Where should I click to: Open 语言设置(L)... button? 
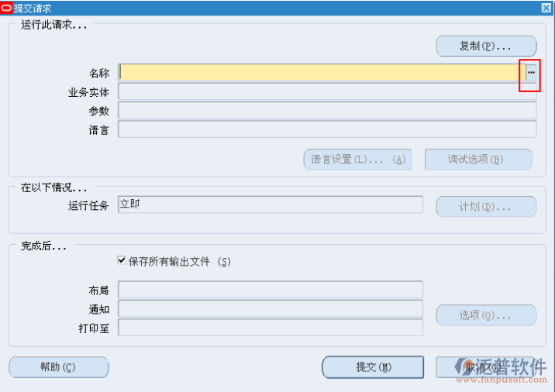(357, 160)
